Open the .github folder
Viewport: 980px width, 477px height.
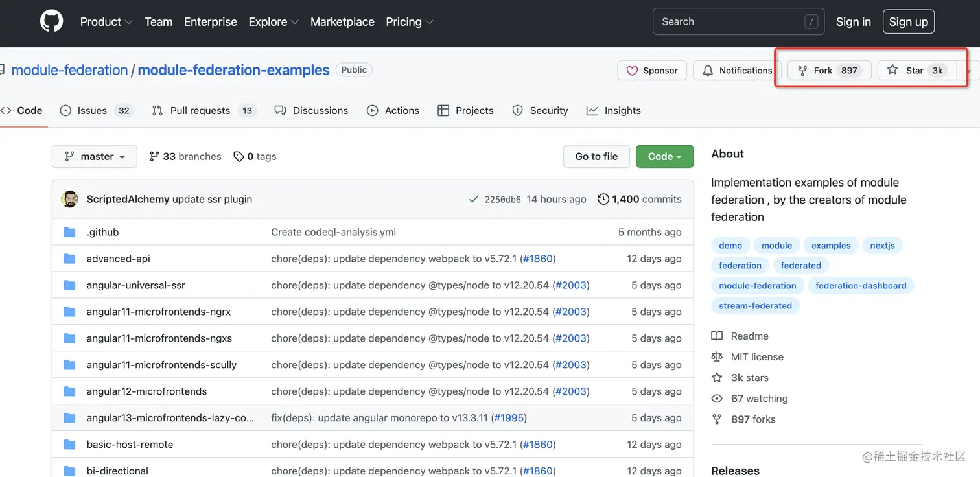click(102, 232)
